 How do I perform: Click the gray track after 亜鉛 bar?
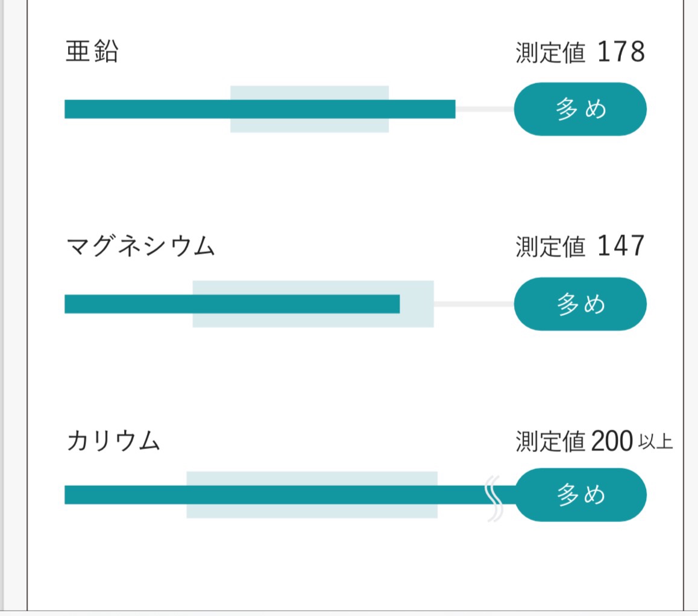(x=484, y=109)
